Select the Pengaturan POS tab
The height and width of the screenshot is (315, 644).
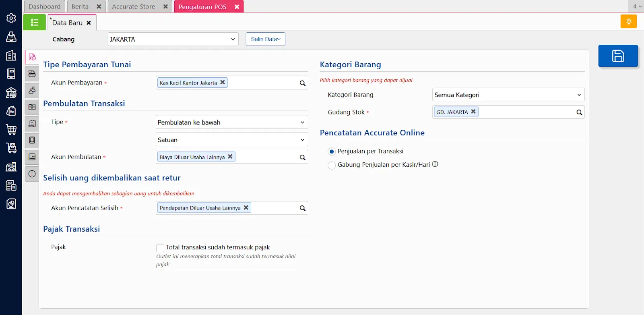(202, 7)
